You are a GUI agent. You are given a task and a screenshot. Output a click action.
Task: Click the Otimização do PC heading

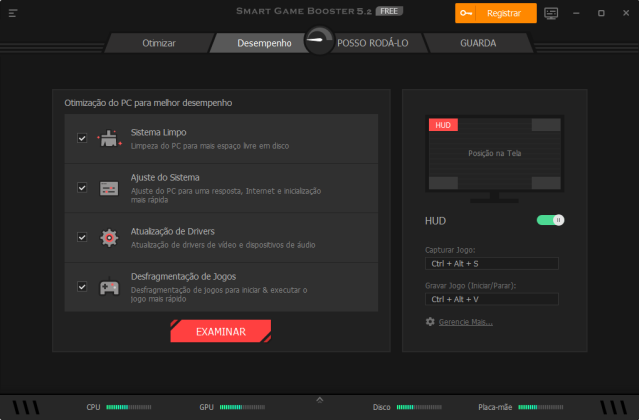pyautogui.click(x=148, y=103)
